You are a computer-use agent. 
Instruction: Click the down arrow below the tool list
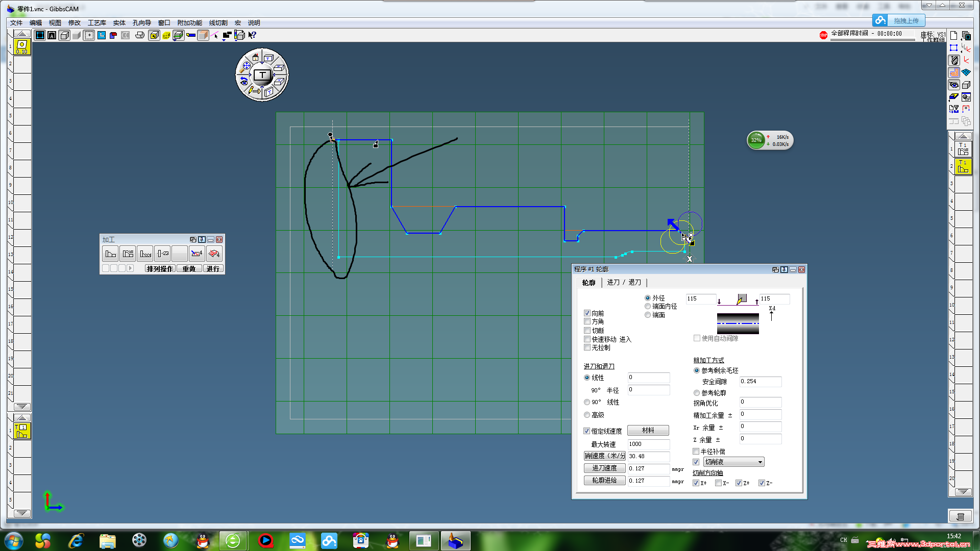[21, 407]
